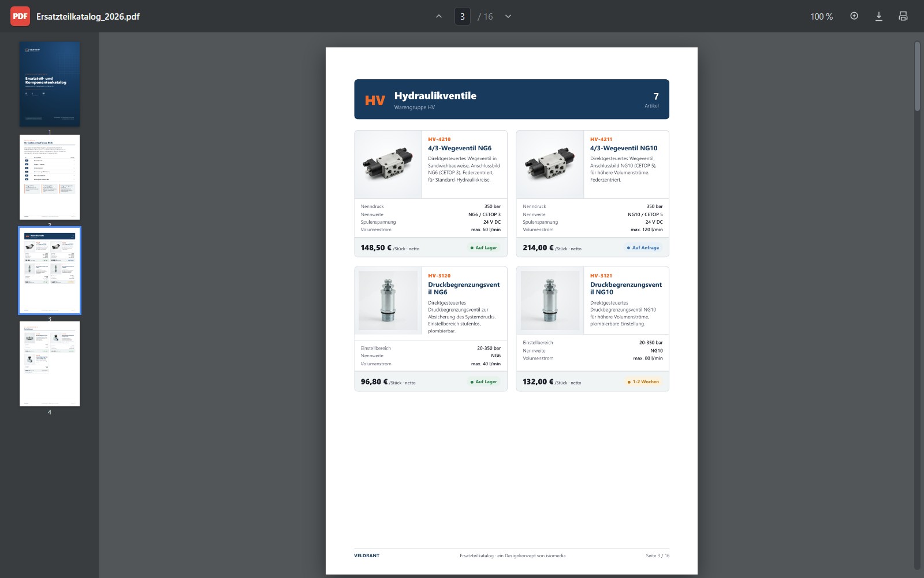Screen dimensions: 924x578
Task: Click article number HV-3120
Action: coord(439,276)
